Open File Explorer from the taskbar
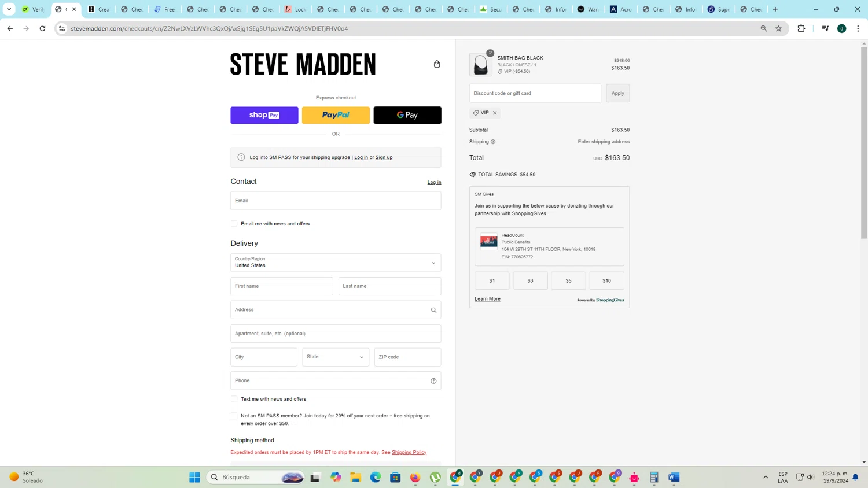Viewport: 868px width, 488px height. coord(355,477)
